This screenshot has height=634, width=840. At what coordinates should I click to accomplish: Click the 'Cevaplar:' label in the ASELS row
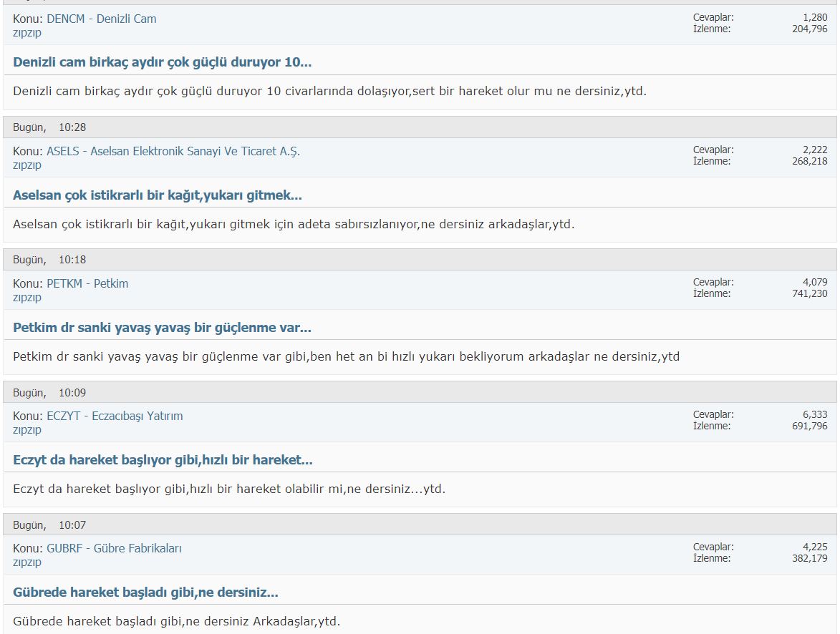point(713,150)
